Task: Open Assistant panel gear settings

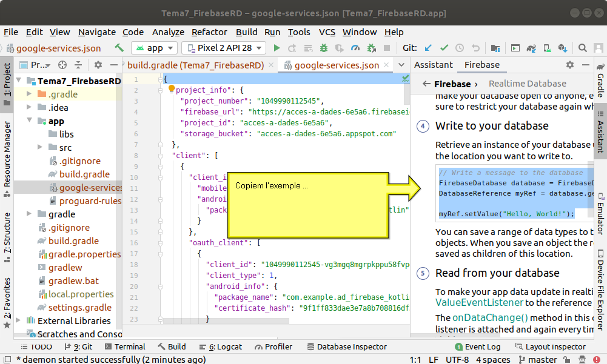Action: click(570, 65)
